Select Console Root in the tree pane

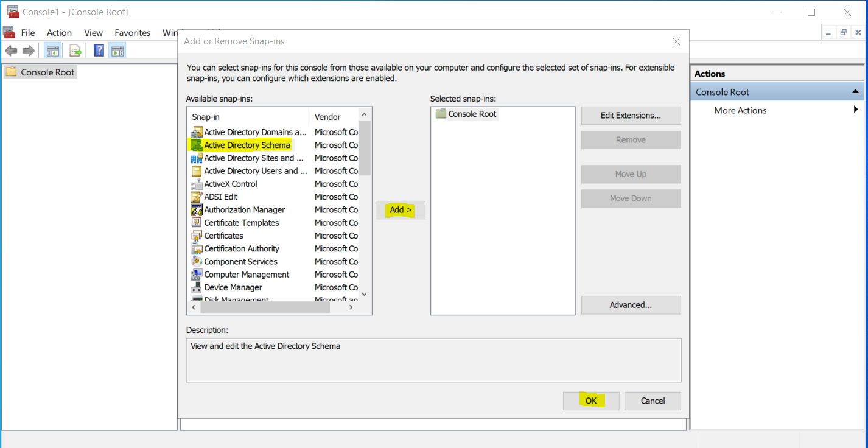47,72
